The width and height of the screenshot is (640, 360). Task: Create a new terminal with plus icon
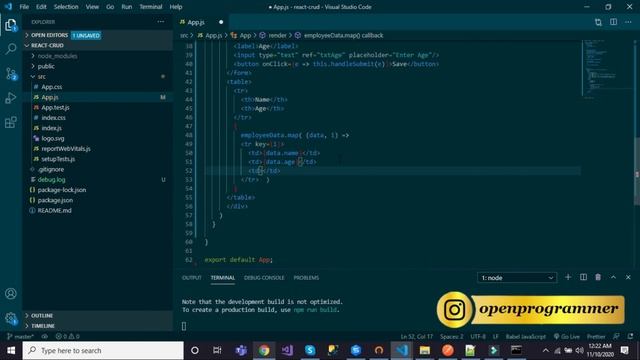[x=568, y=277]
